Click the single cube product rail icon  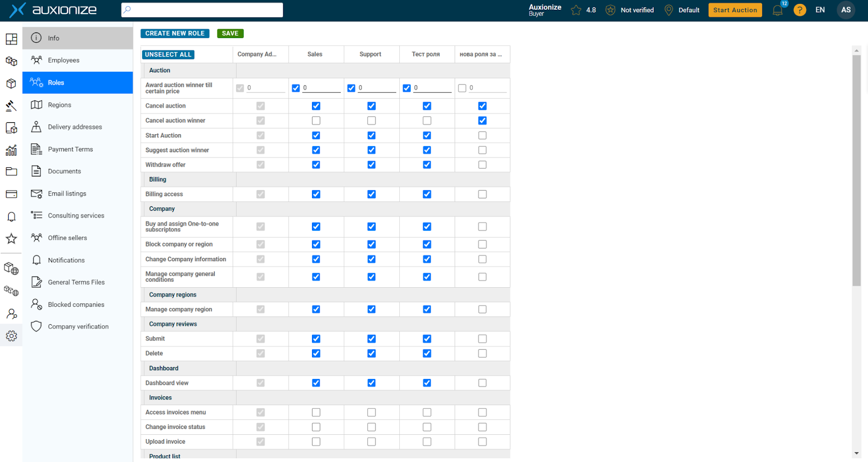(x=11, y=84)
